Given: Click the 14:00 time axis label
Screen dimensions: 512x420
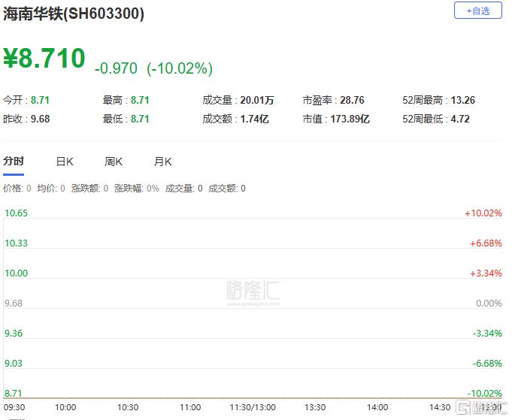Looking at the screenshot, I should tap(377, 406).
